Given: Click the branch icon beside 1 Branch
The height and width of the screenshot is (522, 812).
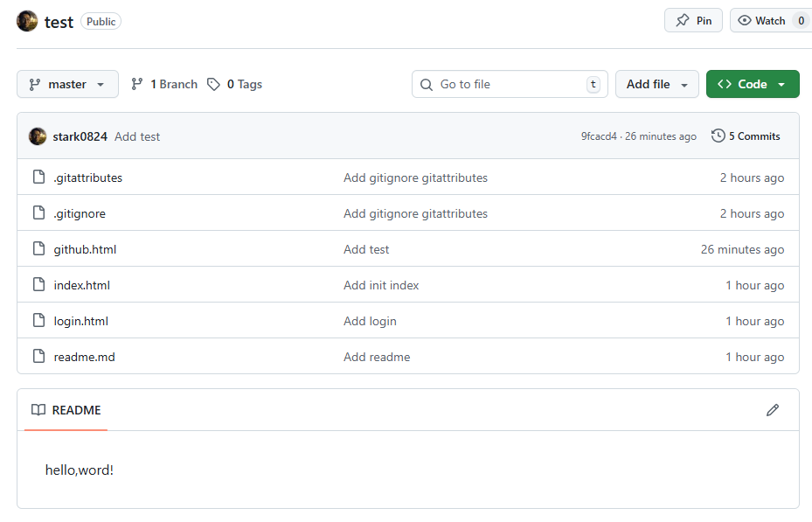Looking at the screenshot, I should (x=137, y=85).
